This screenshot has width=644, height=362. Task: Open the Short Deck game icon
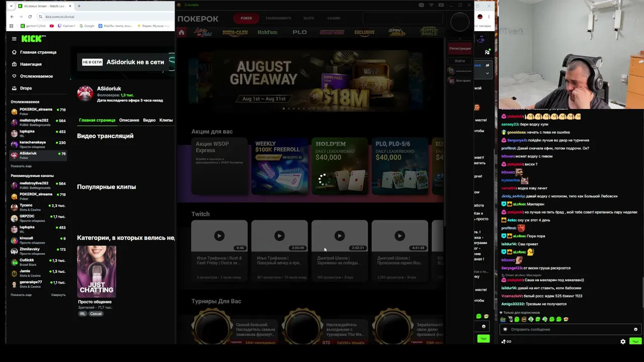[332, 32]
